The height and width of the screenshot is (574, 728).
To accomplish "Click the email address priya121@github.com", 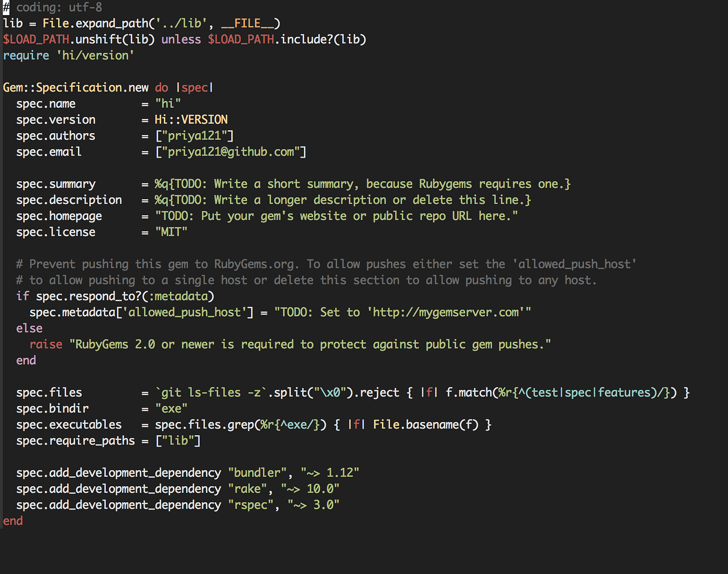I will [x=230, y=151].
